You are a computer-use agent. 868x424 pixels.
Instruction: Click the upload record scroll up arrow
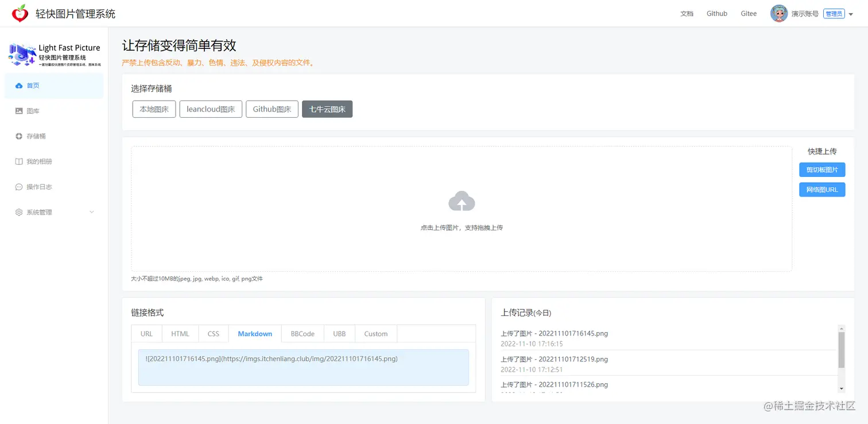842,328
